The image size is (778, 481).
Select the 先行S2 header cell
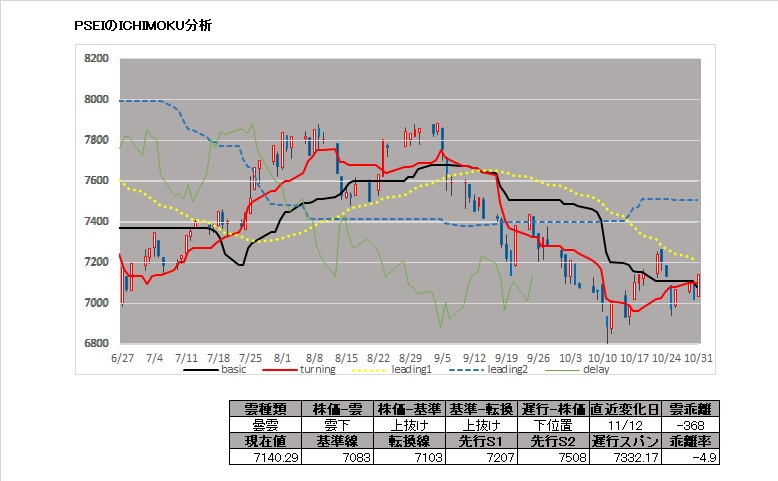tap(553, 441)
